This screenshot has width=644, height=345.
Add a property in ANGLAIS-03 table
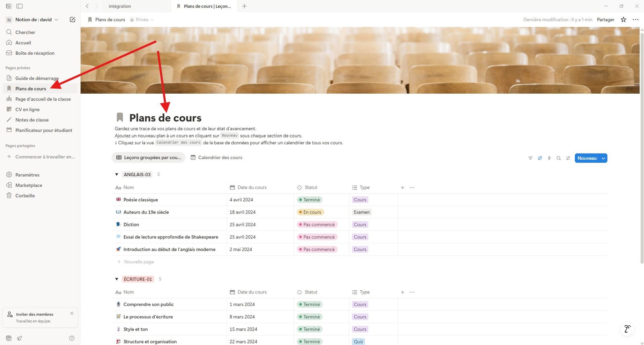(x=402, y=187)
